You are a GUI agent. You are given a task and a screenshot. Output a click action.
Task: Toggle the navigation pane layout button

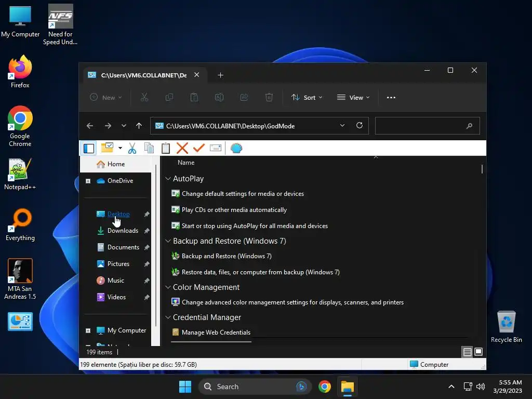point(89,148)
